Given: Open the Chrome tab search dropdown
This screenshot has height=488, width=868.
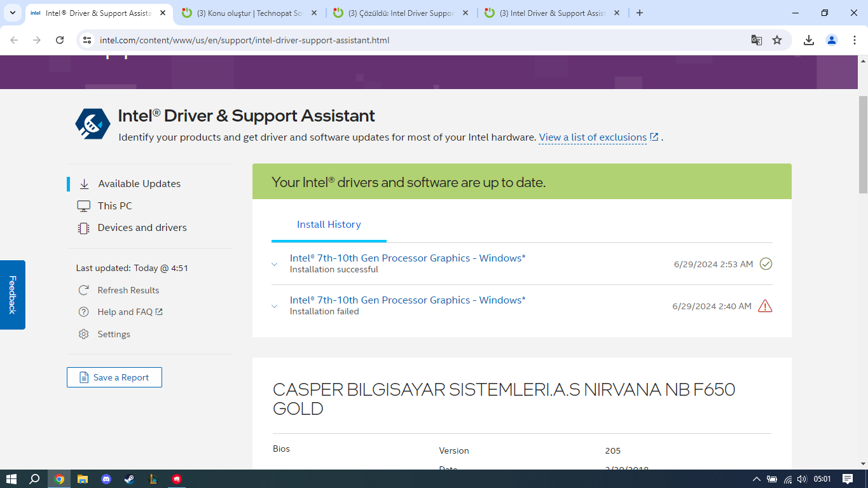Looking at the screenshot, I should (13, 13).
